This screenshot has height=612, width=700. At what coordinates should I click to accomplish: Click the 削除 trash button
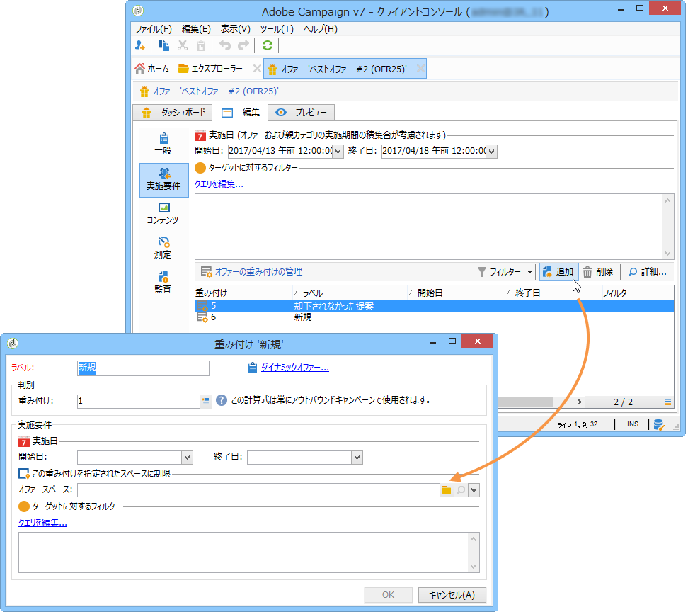(x=598, y=271)
